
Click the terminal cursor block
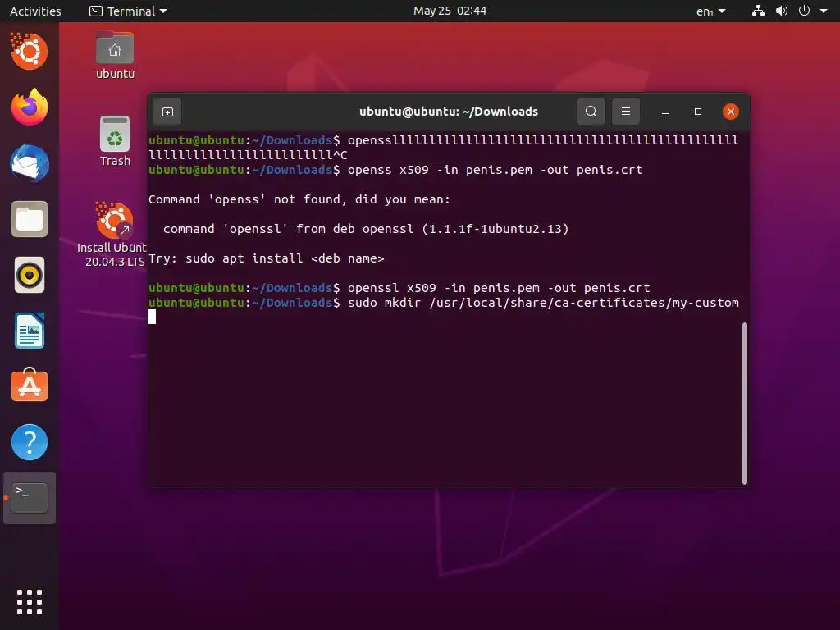click(x=152, y=317)
